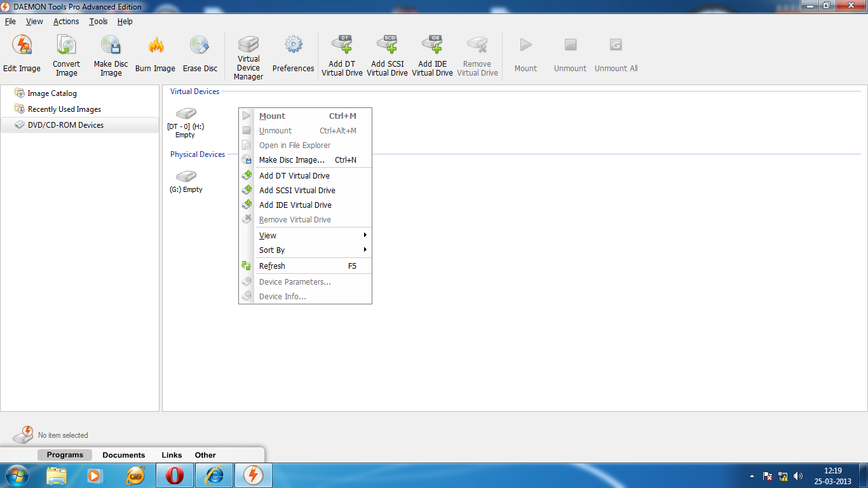Choose Remove Virtual Drive in context menu

coord(305,219)
